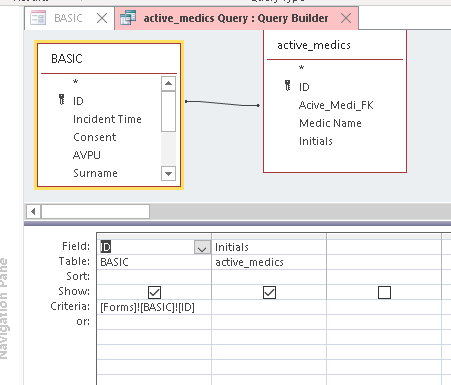Screen dimensions: 451x385
Task: Select the active_medics Query Builder tab
Action: pyautogui.click(x=236, y=18)
